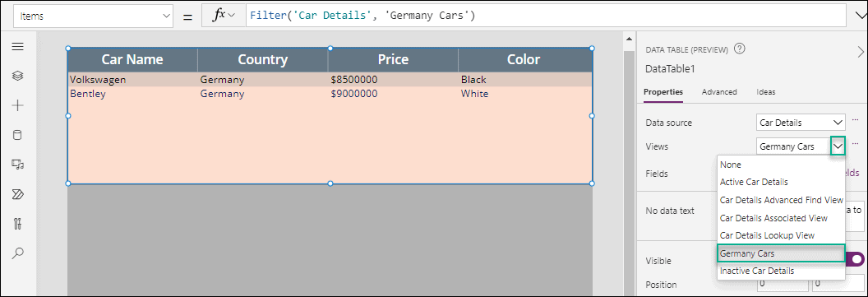The width and height of the screenshot is (868, 297).
Task: Switch to the Properties tab
Action: (663, 92)
